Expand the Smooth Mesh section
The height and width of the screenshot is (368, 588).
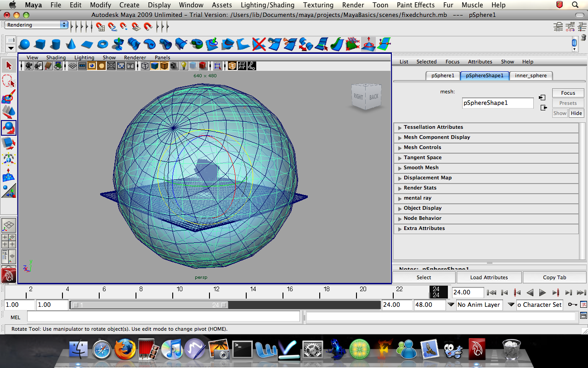(x=486, y=168)
